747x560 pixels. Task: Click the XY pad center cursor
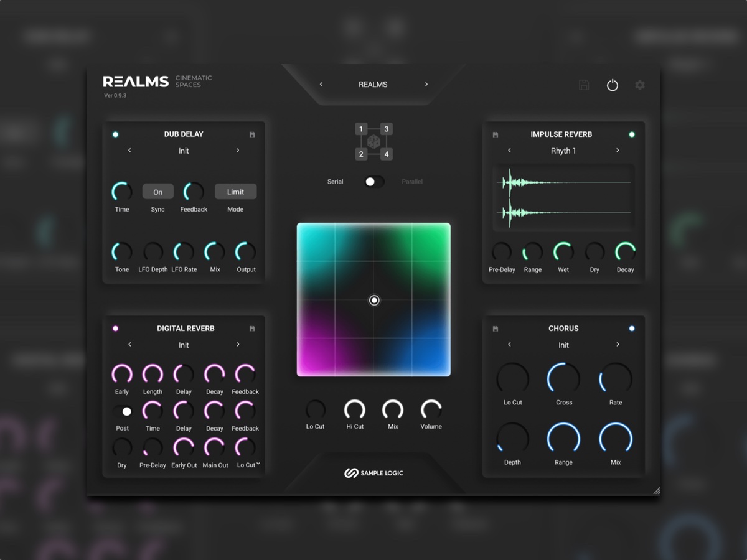tap(374, 301)
